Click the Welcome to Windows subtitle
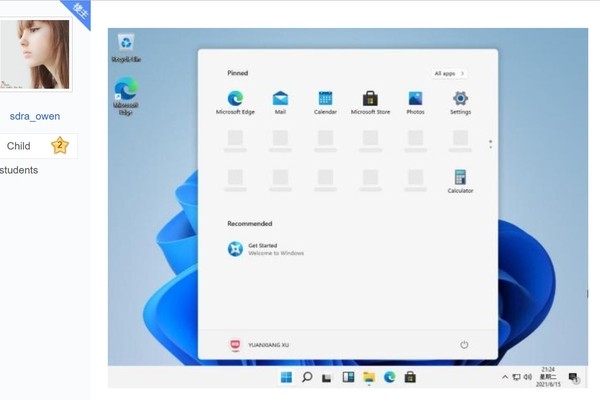The image size is (600, 400). tap(276, 253)
